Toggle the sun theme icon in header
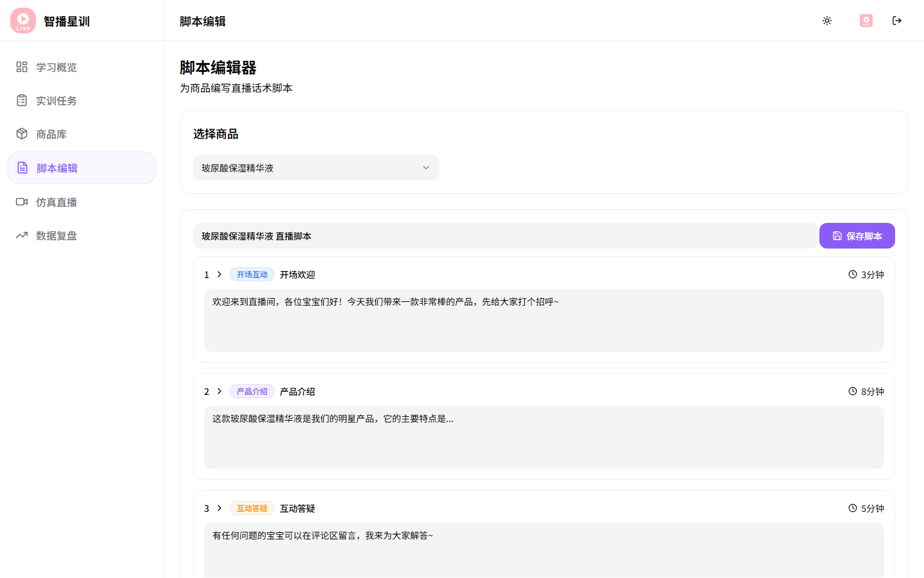Screen dimensions: 924x578 [x=827, y=21]
